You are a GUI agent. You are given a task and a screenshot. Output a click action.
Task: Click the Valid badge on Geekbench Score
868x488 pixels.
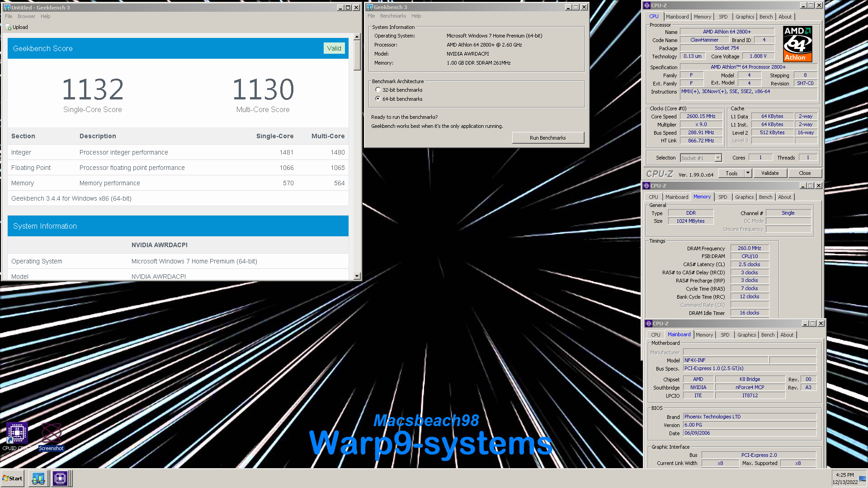334,48
